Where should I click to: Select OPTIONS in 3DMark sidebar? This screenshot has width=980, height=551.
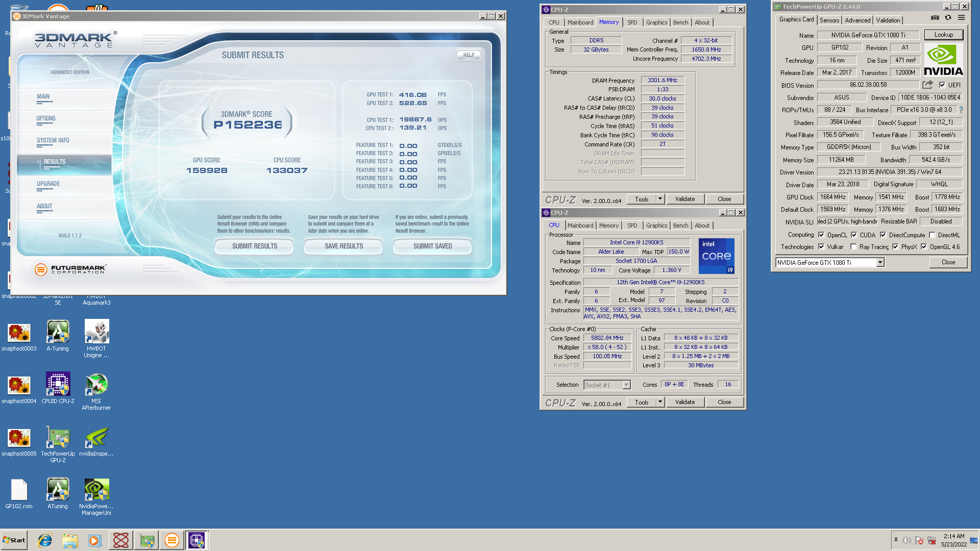pyautogui.click(x=46, y=118)
